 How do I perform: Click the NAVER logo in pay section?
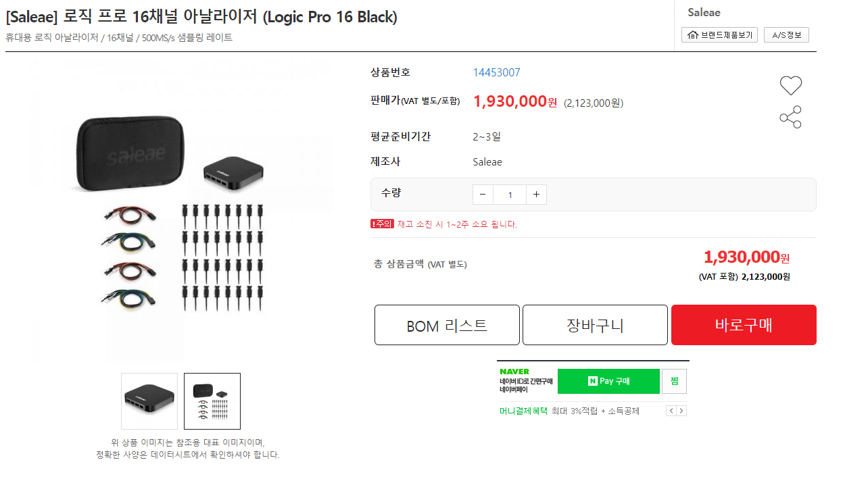click(x=514, y=372)
